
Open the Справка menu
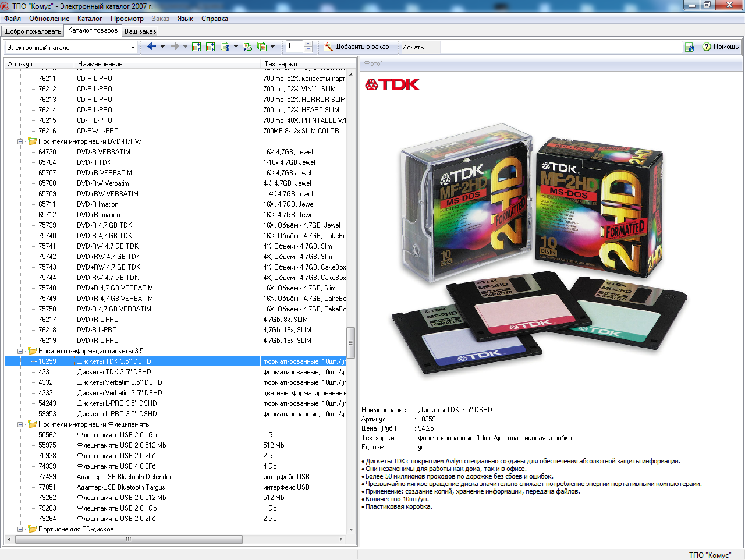(x=215, y=19)
